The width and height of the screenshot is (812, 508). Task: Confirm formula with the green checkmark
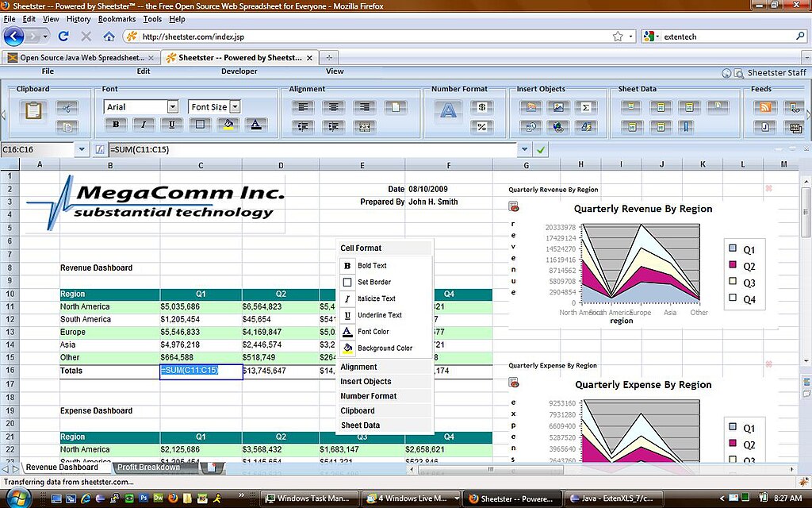[x=541, y=149]
